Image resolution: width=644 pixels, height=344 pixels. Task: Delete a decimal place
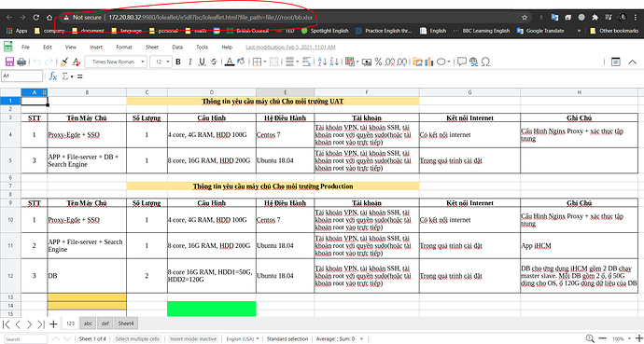tap(390, 62)
